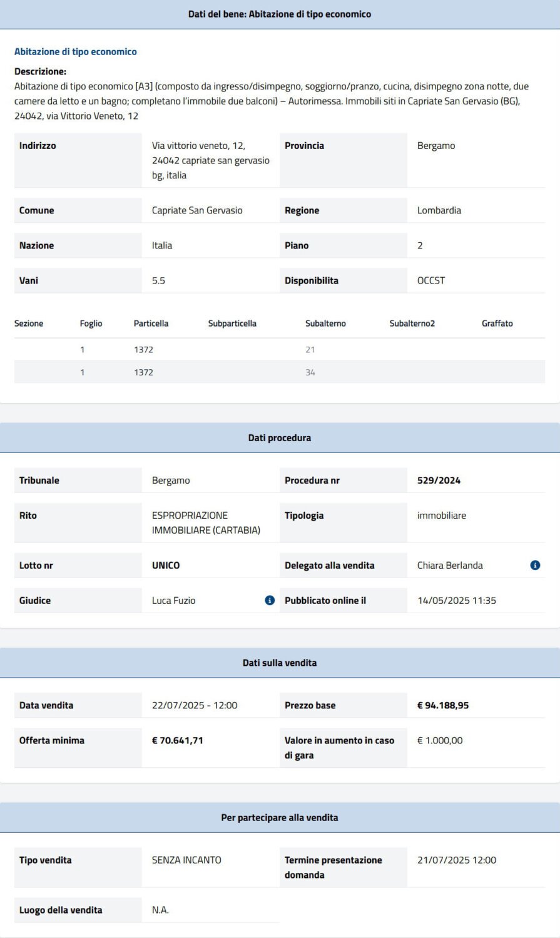The image size is (560, 938).
Task: Select subalterno value 34
Action: pyautogui.click(x=310, y=372)
